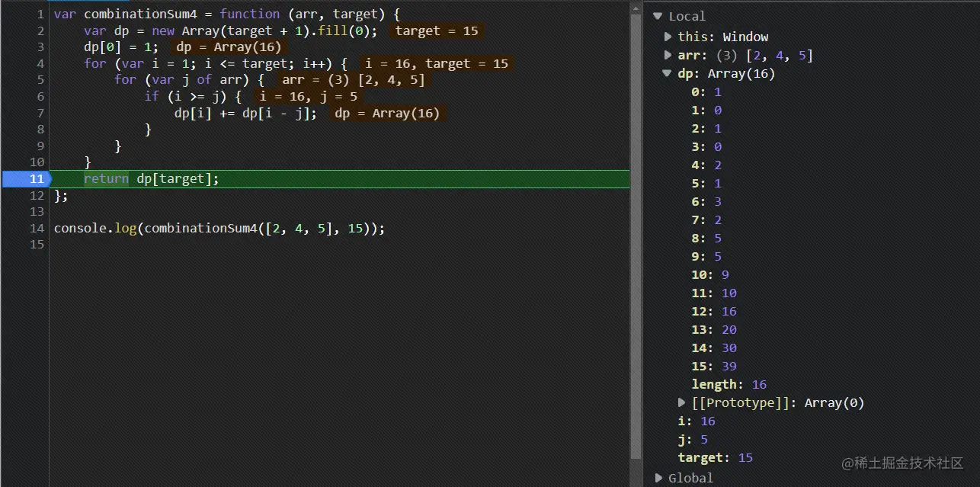Select dp entry '12: 16'
Image resolution: width=980 pixels, height=487 pixels.
714,311
